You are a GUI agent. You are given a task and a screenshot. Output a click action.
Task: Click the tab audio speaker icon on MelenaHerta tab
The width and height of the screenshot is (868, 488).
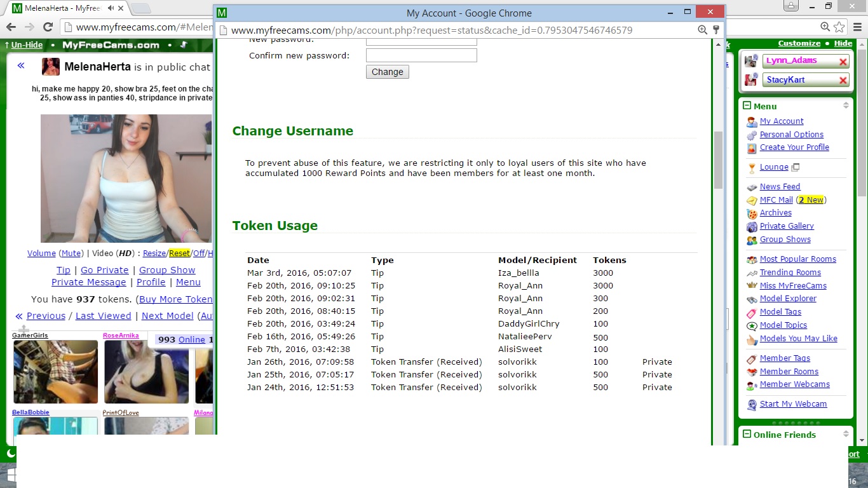coord(111,8)
